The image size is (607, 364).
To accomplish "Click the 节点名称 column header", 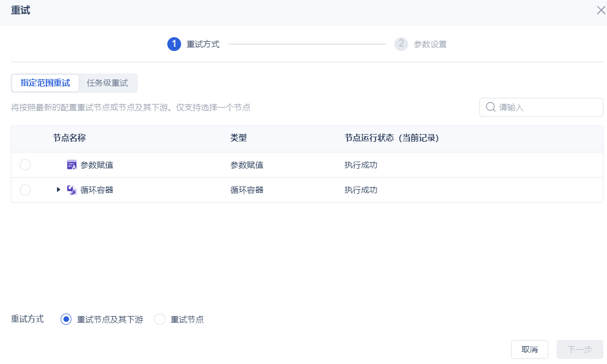I will 69,138.
